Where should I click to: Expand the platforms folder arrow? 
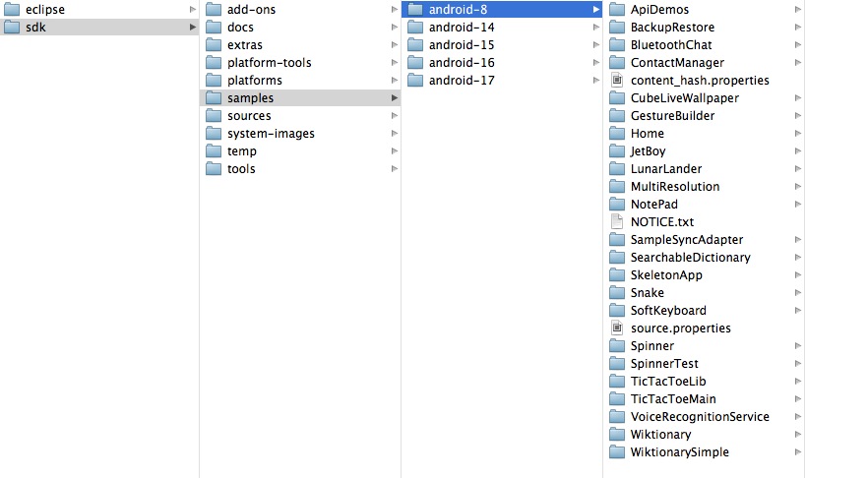pos(395,81)
